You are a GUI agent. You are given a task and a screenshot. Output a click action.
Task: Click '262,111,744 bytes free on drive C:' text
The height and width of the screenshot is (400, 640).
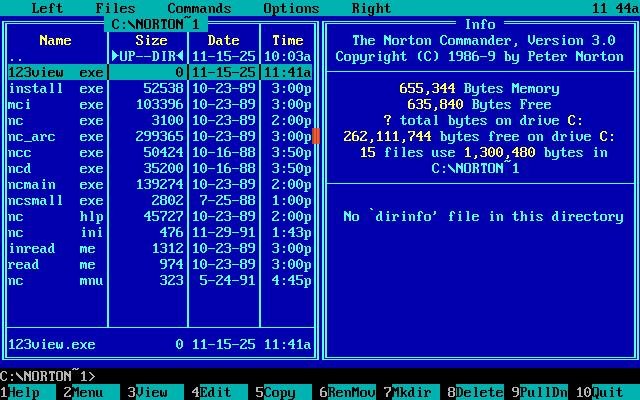pos(480,136)
